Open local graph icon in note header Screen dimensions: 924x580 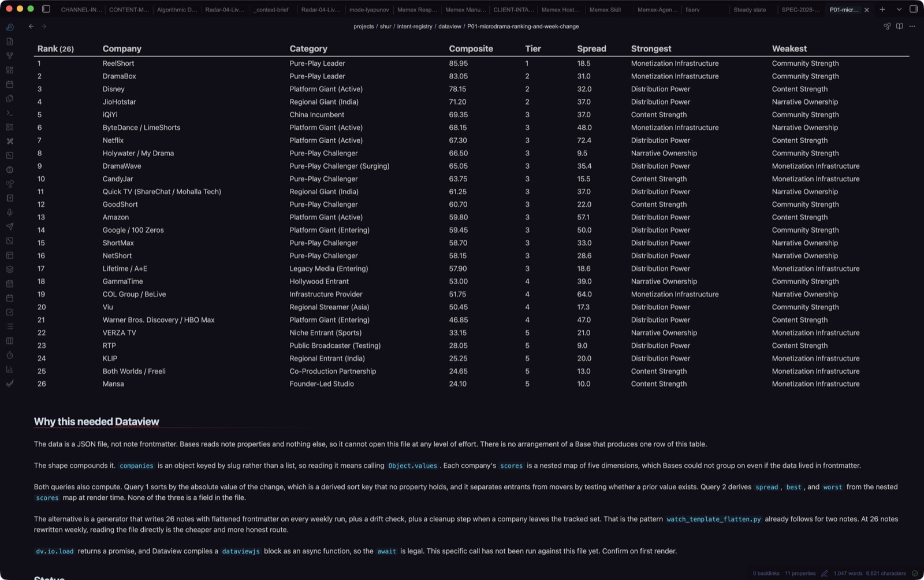[887, 27]
